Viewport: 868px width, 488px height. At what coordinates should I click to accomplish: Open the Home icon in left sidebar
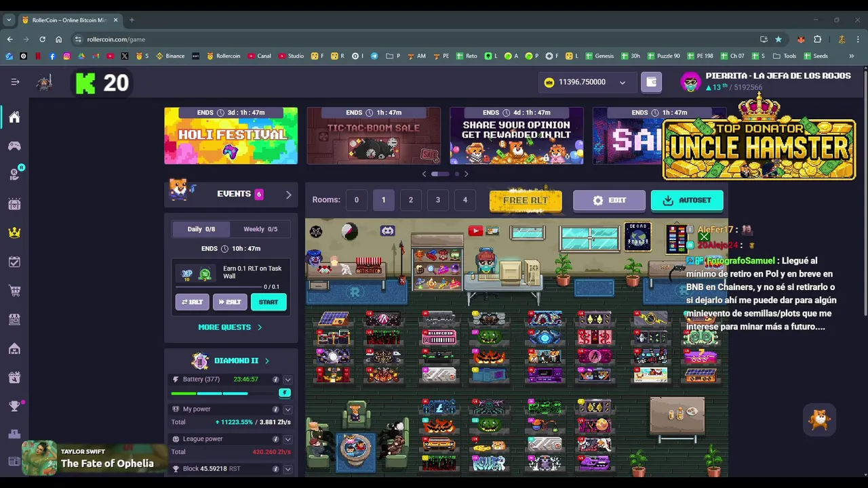(14, 117)
